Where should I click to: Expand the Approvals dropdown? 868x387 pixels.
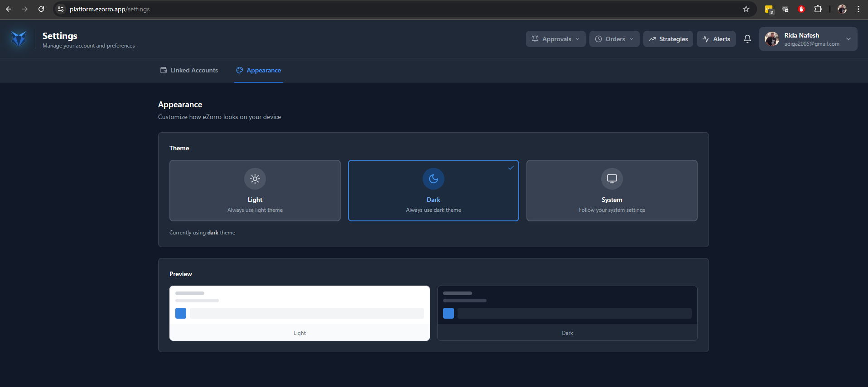click(x=556, y=39)
